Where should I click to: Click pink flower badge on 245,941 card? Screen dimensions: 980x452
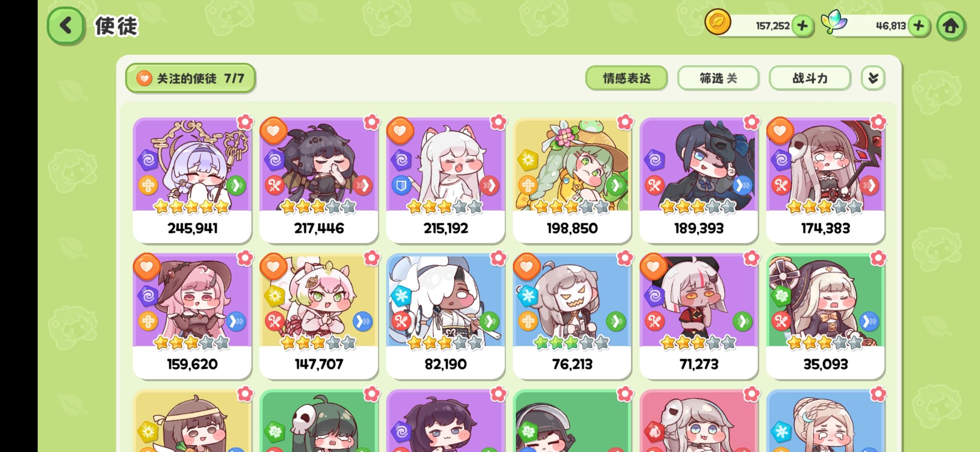click(245, 122)
